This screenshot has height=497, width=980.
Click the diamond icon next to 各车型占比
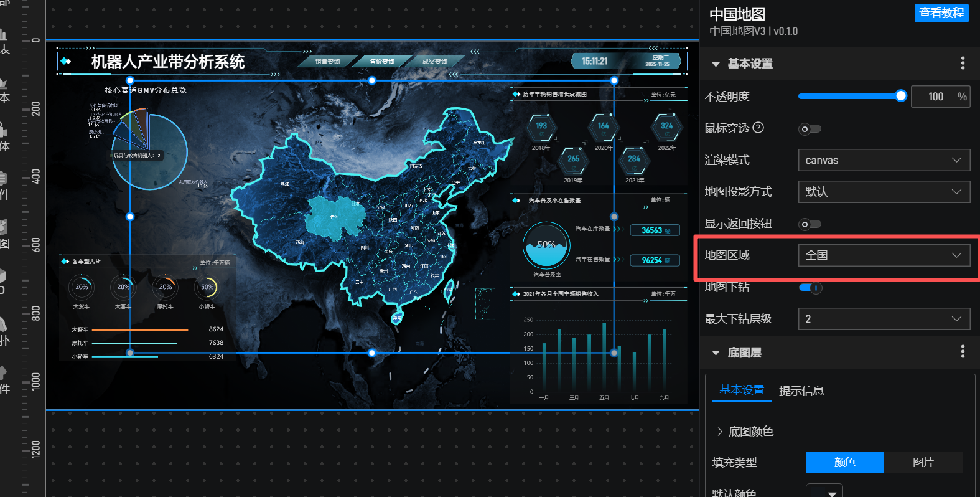point(65,262)
